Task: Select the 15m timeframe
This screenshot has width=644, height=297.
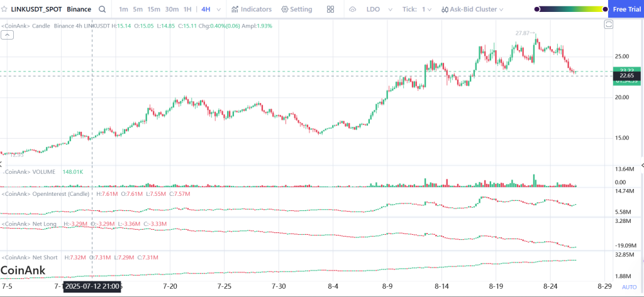Action: pos(154,9)
